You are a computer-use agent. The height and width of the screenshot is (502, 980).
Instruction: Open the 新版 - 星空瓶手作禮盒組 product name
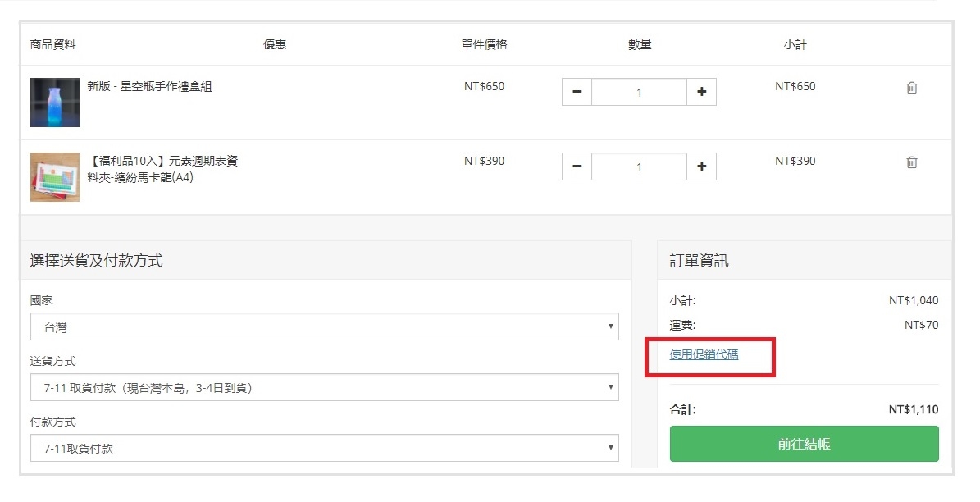(149, 86)
